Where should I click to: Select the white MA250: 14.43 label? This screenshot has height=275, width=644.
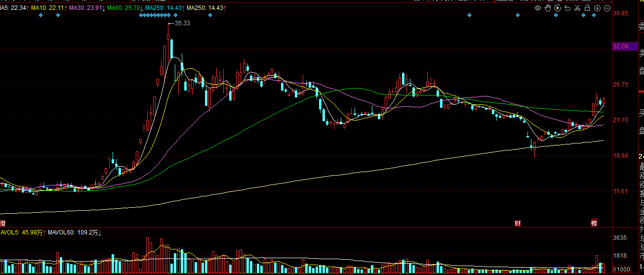[205, 8]
